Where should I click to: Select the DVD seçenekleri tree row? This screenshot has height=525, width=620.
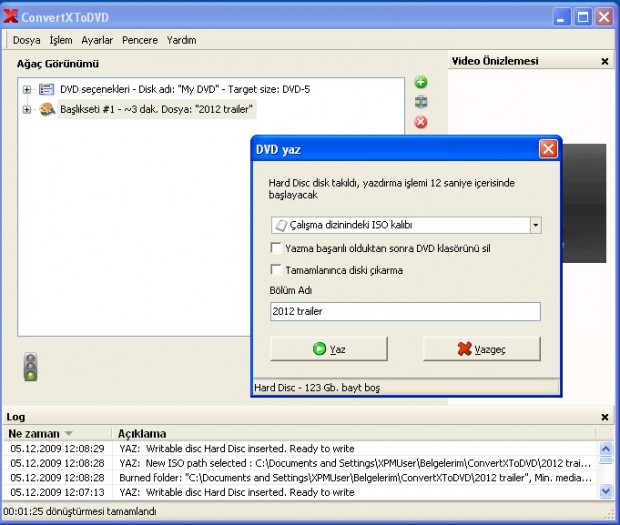tap(185, 89)
